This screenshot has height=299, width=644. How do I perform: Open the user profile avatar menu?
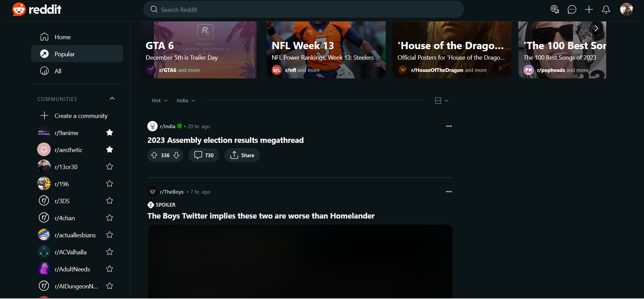coord(626,10)
